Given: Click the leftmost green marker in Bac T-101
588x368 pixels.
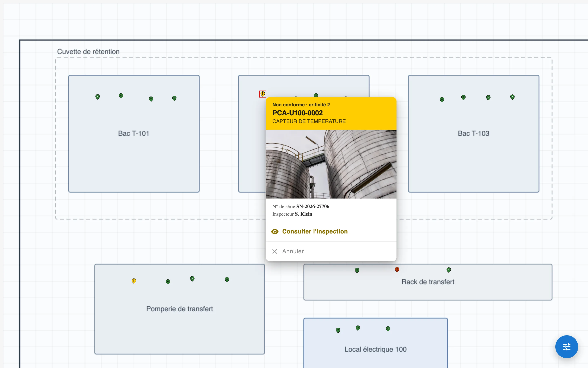Looking at the screenshot, I should (97, 97).
